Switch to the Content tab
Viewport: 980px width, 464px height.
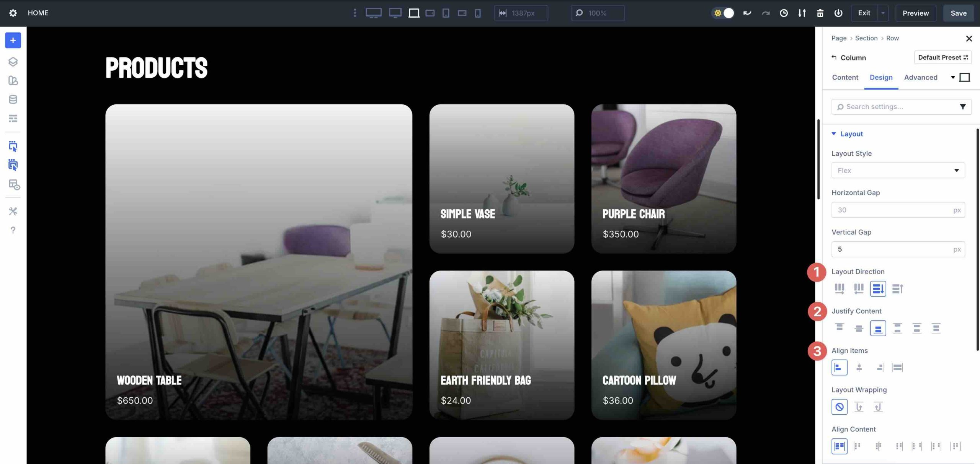click(x=844, y=77)
